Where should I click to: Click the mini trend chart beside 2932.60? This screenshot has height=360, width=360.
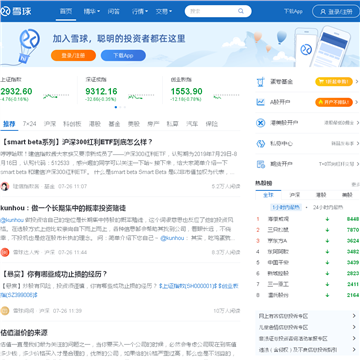coord(56,96)
